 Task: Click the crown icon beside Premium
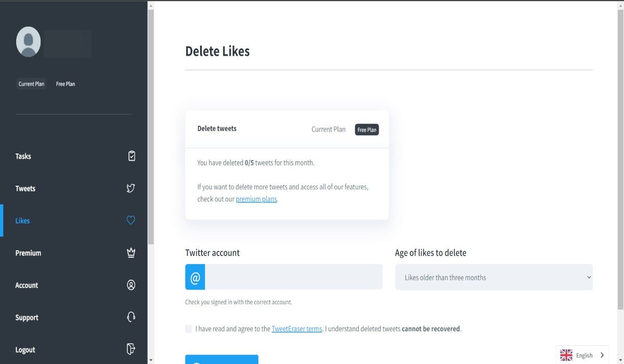pyautogui.click(x=131, y=252)
